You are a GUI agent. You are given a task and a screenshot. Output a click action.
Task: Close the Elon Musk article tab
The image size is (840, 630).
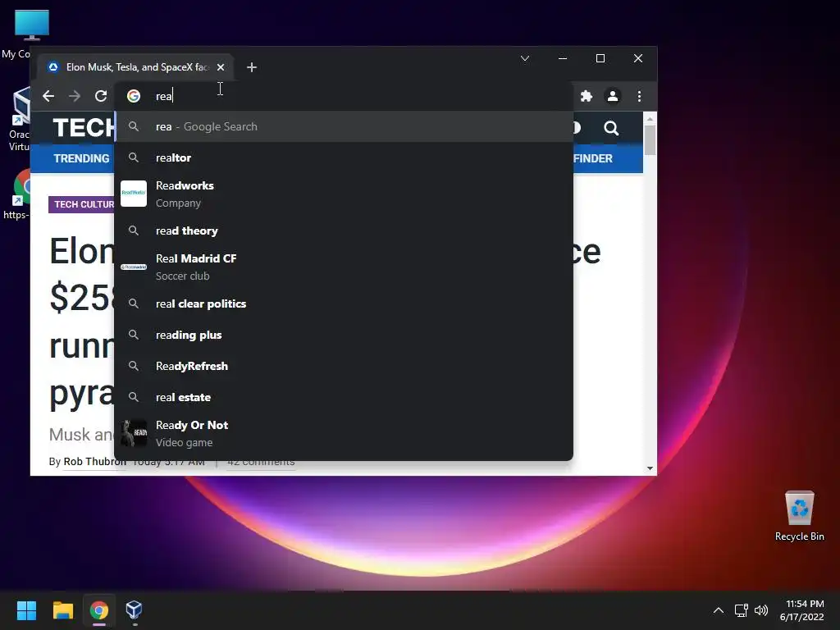pyautogui.click(x=221, y=67)
